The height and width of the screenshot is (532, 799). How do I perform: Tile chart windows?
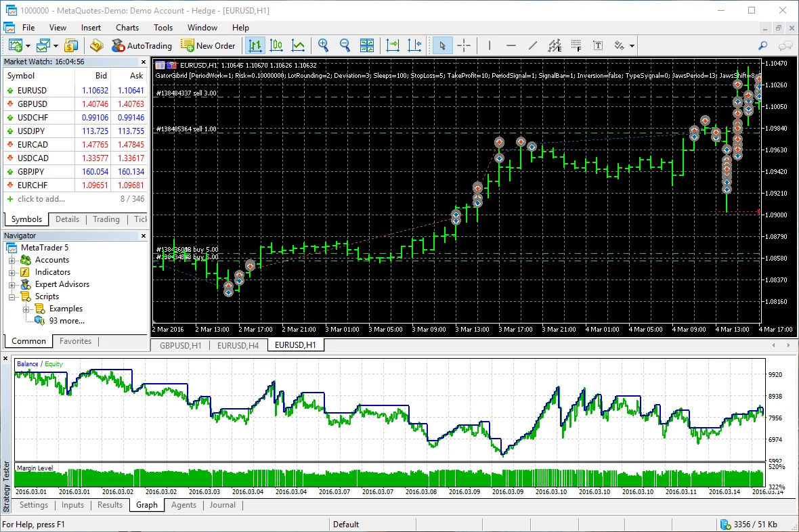point(367,45)
